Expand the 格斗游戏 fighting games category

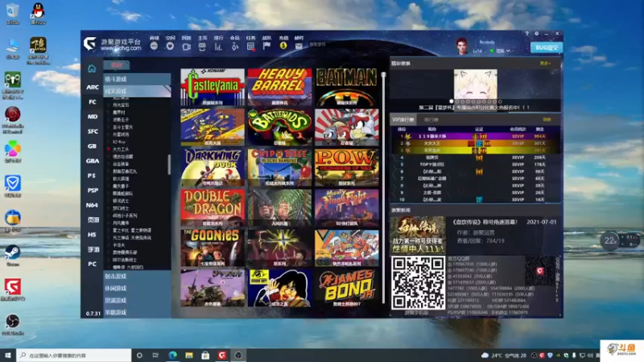tap(137, 79)
